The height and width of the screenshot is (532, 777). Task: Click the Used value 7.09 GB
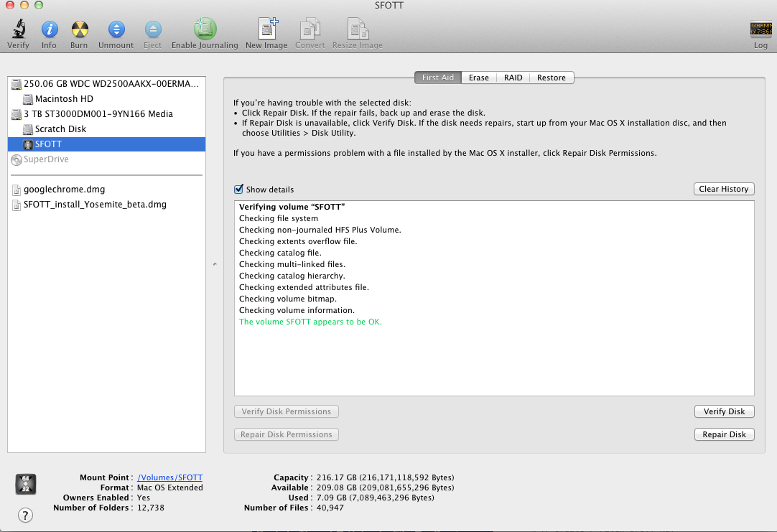click(x=375, y=498)
